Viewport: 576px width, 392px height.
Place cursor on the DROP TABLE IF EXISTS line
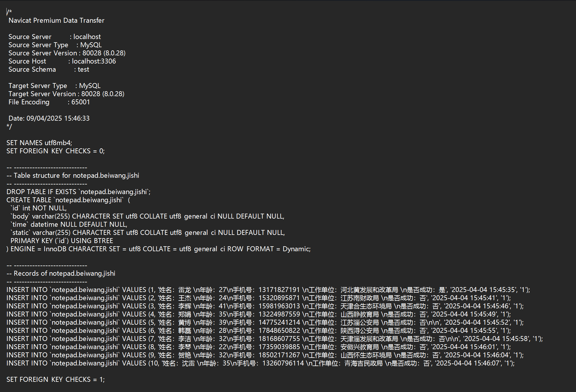tap(78, 192)
